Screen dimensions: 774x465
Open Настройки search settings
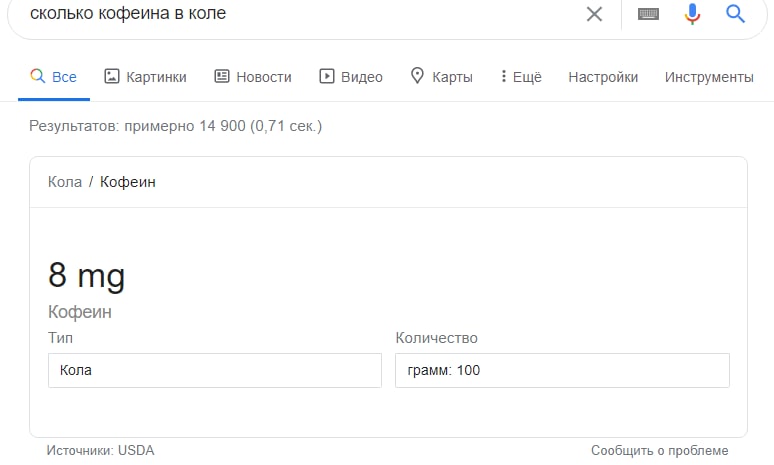[603, 77]
